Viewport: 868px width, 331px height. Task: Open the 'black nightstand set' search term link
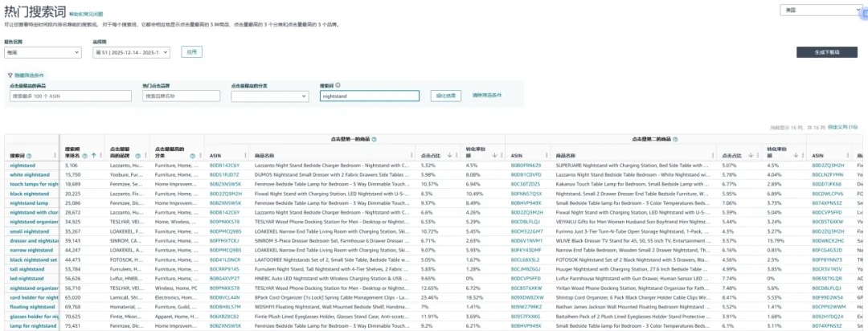tap(33, 259)
